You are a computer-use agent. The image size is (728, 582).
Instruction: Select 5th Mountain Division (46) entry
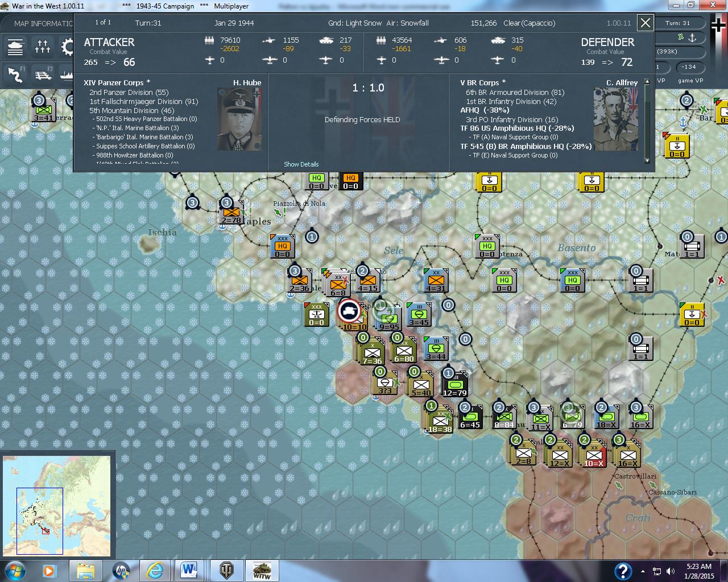tap(131, 111)
